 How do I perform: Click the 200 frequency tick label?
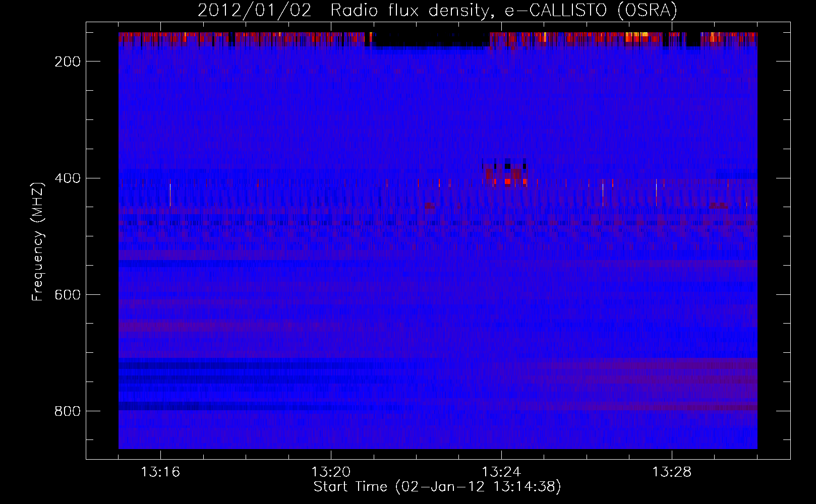pyautogui.click(x=68, y=61)
